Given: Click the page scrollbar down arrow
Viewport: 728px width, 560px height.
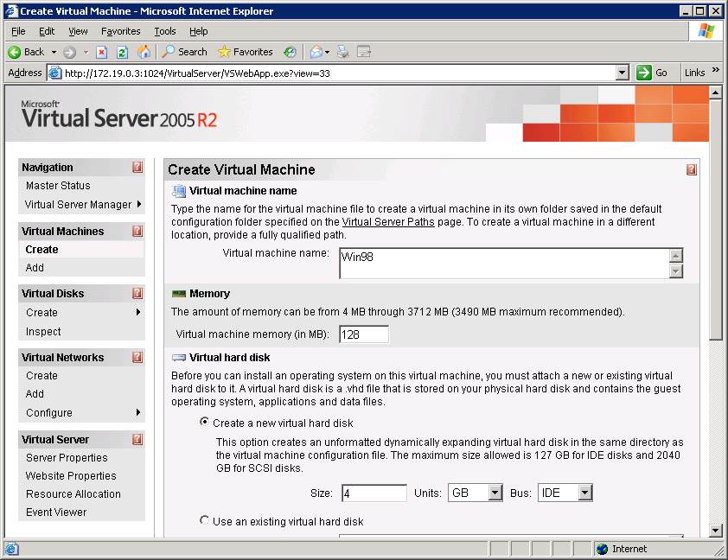Looking at the screenshot, I should [715, 530].
